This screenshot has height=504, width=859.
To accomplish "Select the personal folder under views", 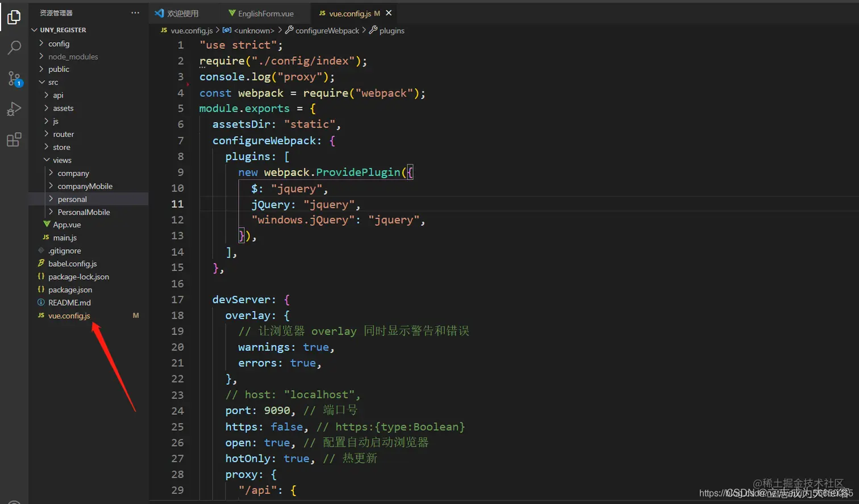I will tap(73, 199).
